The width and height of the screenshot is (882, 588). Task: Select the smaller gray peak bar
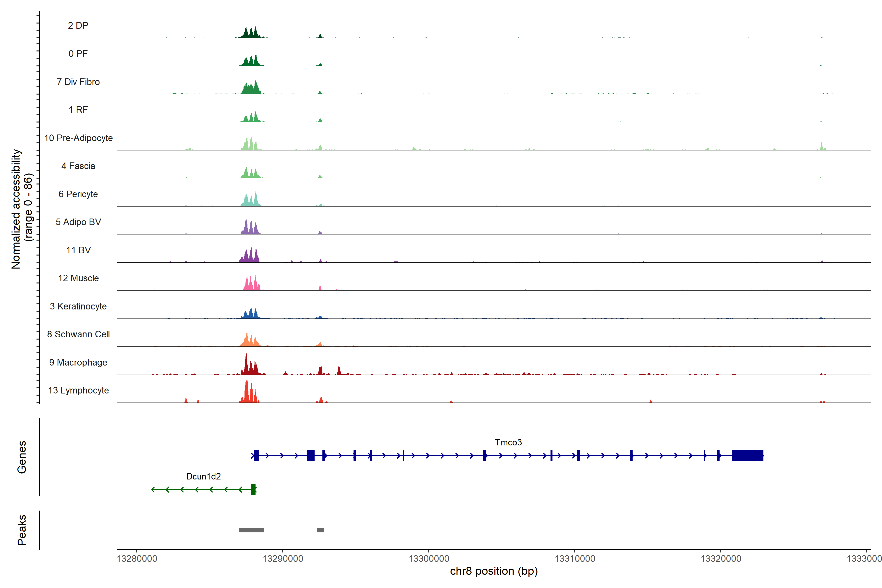(320, 530)
